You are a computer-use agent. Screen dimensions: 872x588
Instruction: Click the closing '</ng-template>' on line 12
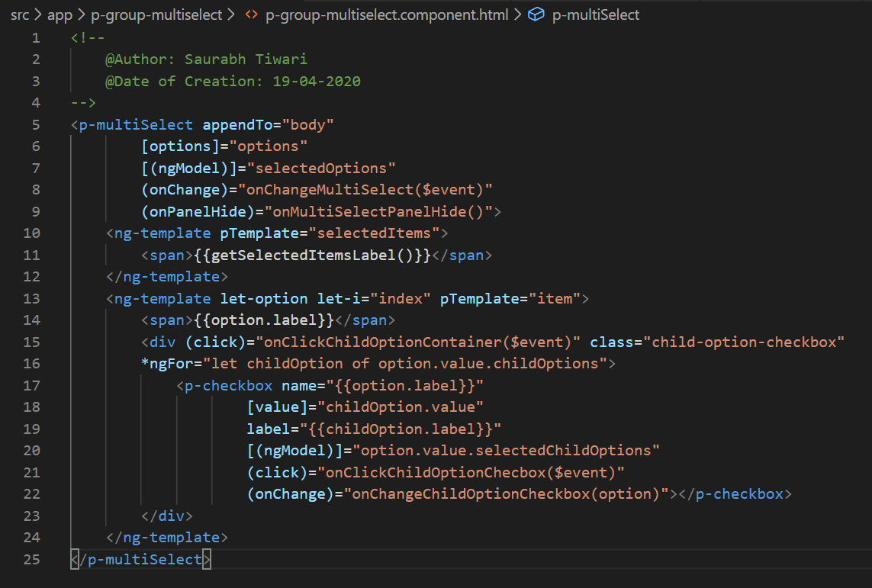click(167, 277)
